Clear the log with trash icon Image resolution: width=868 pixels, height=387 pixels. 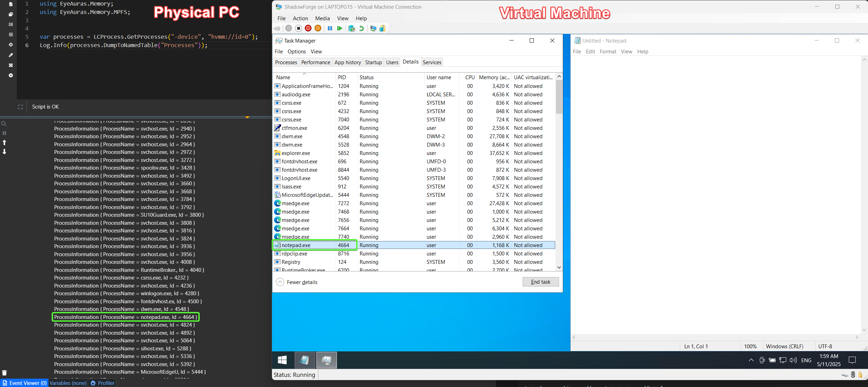(4, 373)
